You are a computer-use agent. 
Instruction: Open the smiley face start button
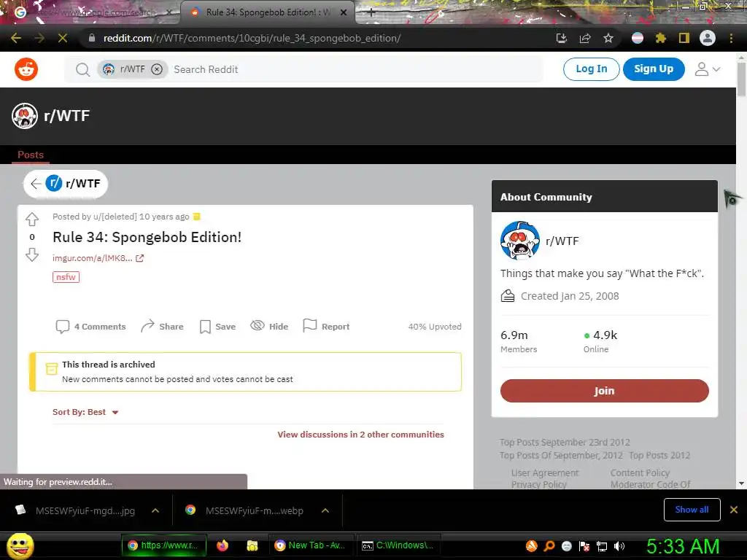point(20,545)
